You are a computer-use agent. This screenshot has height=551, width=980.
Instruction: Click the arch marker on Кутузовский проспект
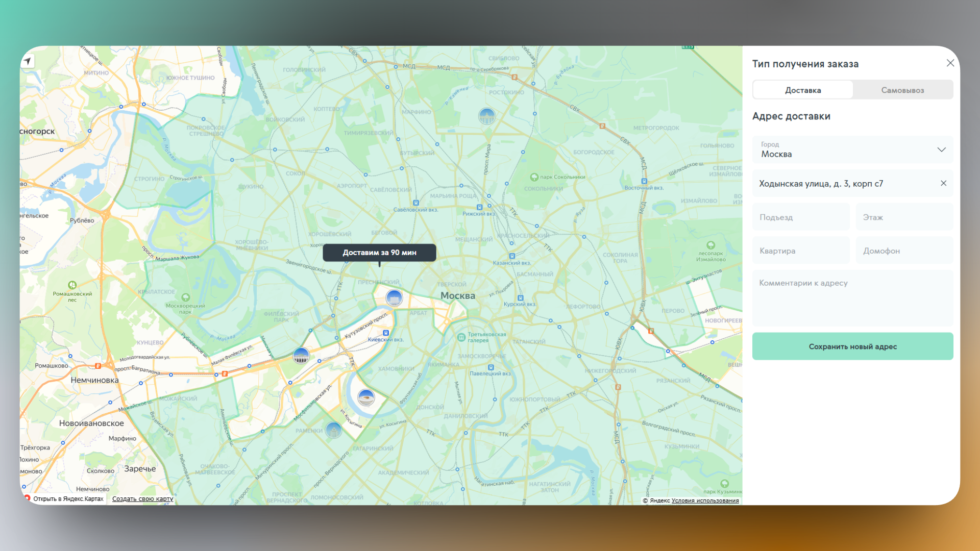pos(301,356)
